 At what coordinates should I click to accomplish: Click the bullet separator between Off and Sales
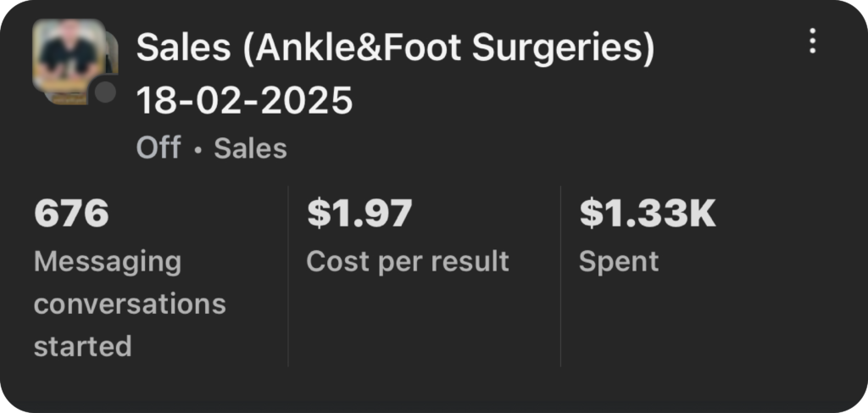198,150
